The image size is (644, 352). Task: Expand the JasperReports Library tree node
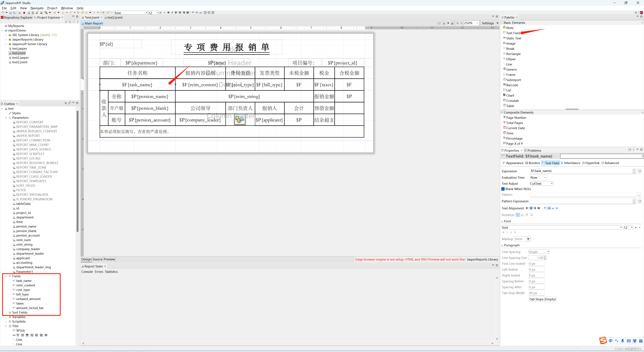(x=6, y=40)
